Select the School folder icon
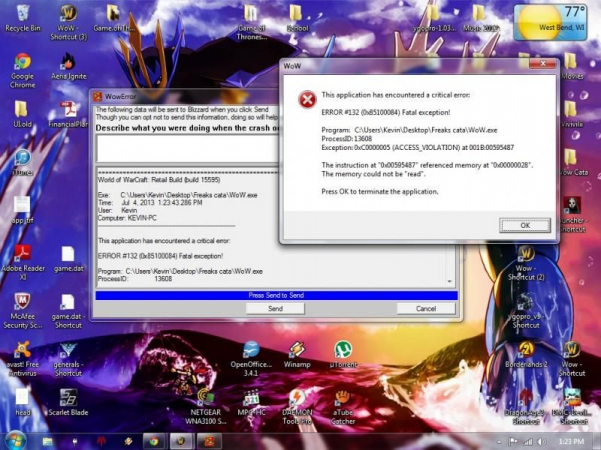The image size is (601, 450). click(297, 18)
